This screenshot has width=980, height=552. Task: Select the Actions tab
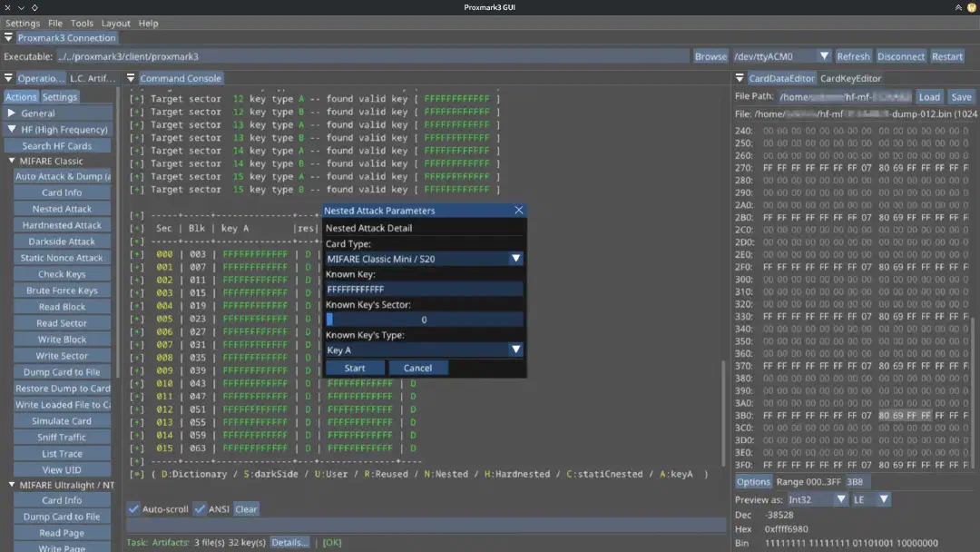[21, 97]
